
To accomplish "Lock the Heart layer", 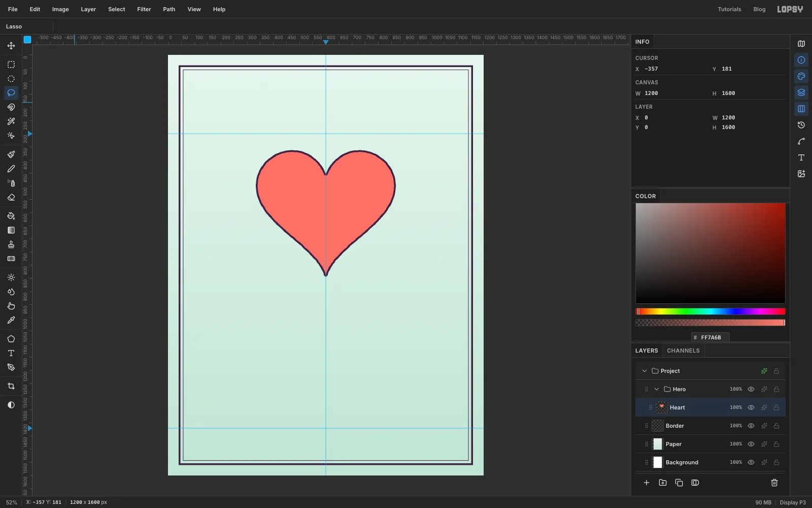I will click(776, 407).
